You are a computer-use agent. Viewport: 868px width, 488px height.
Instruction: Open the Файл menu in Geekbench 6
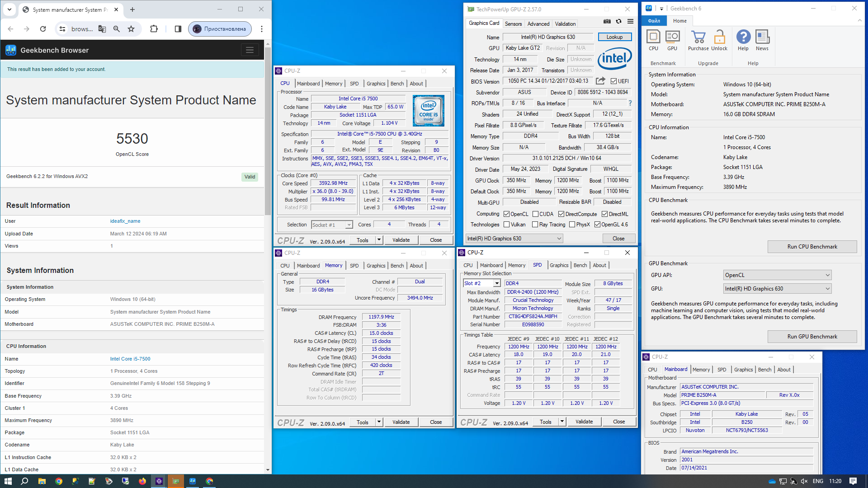coord(654,21)
